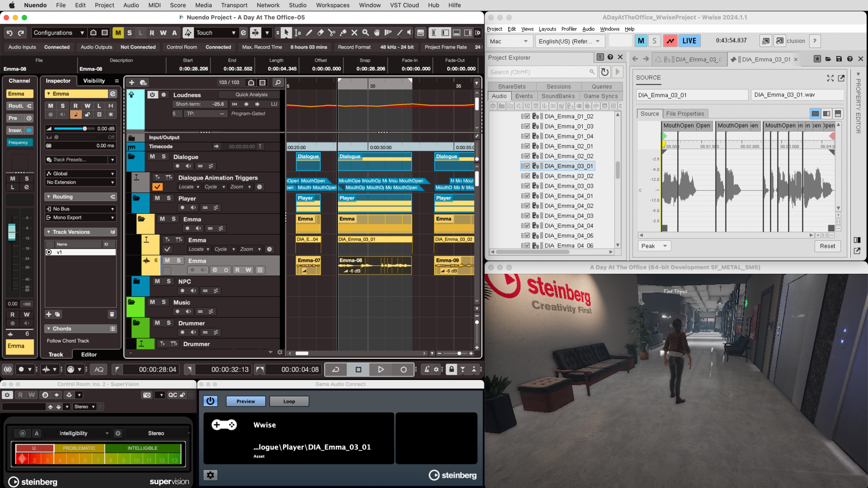Mute the Dialogue folder track
This screenshot has height=488, width=868.
pos(152,157)
